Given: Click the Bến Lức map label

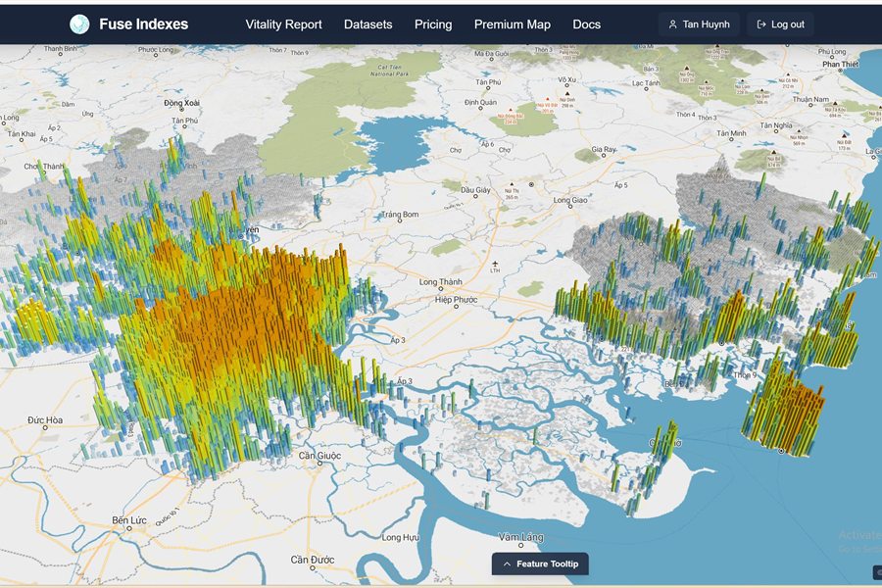Looking at the screenshot, I should [129, 520].
